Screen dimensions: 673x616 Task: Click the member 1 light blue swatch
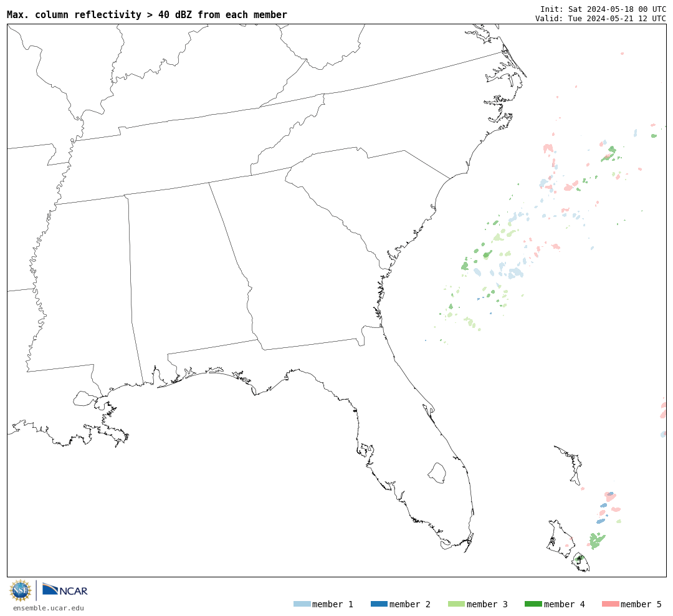(302, 604)
